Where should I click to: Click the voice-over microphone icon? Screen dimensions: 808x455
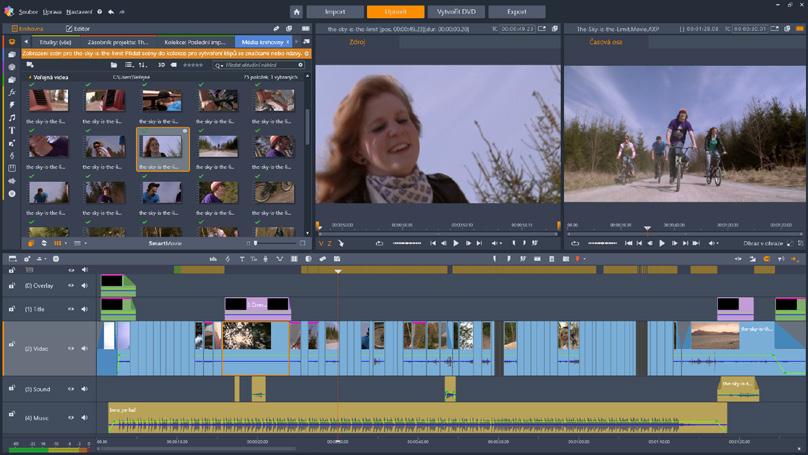click(x=266, y=259)
